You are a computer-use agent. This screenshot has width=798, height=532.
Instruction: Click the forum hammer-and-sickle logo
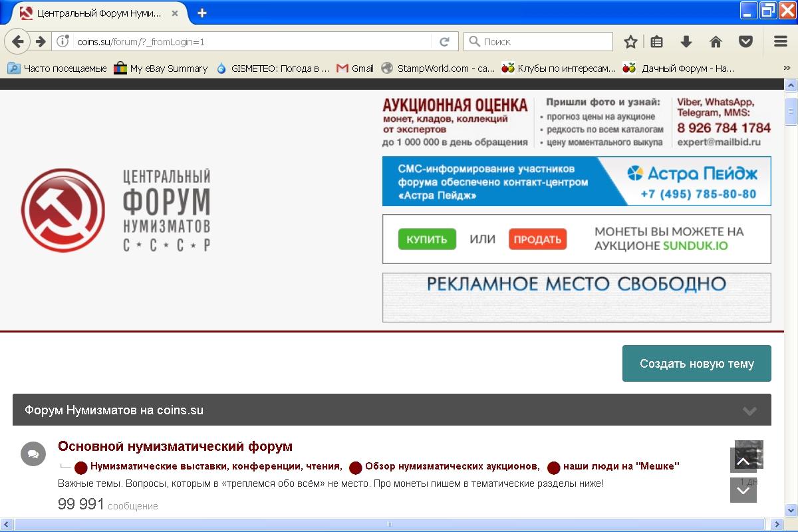click(63, 210)
